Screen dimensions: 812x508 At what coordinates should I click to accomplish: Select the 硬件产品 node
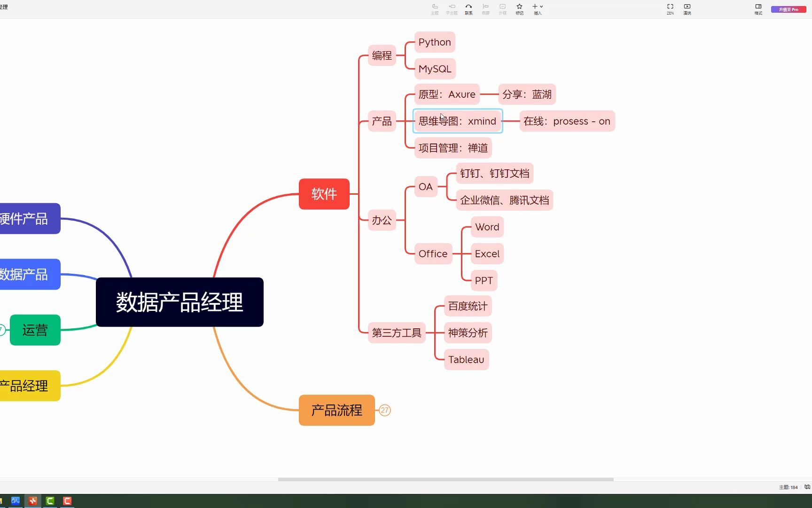point(29,218)
